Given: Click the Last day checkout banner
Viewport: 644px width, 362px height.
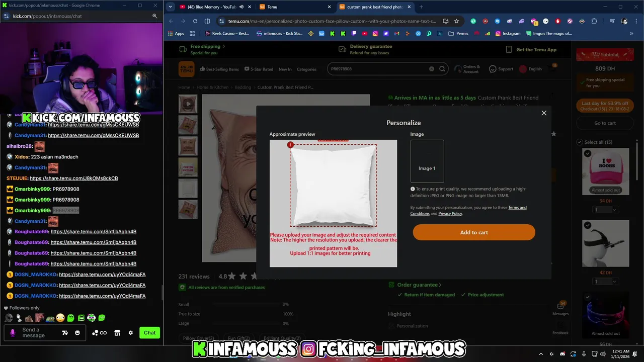Looking at the screenshot, I should tap(605, 106).
